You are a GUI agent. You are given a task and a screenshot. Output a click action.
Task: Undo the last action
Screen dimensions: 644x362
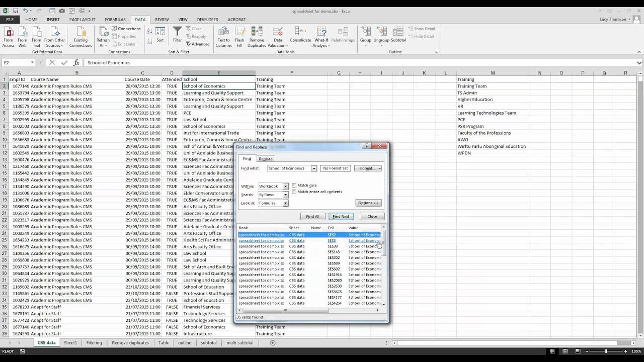tap(26, 11)
